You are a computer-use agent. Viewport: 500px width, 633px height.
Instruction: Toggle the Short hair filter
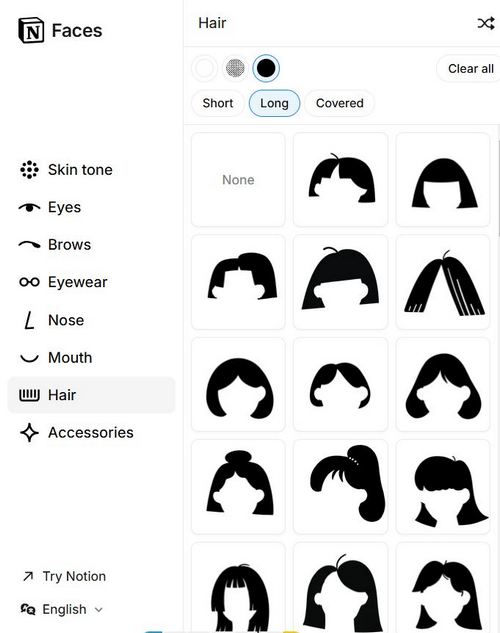(x=218, y=103)
